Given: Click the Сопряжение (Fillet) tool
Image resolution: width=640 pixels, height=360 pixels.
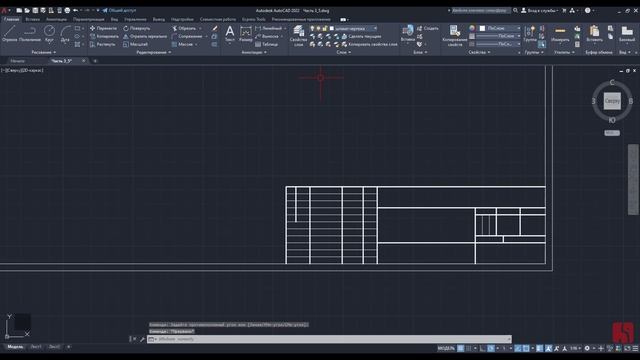Looking at the screenshot, I should (187, 36).
